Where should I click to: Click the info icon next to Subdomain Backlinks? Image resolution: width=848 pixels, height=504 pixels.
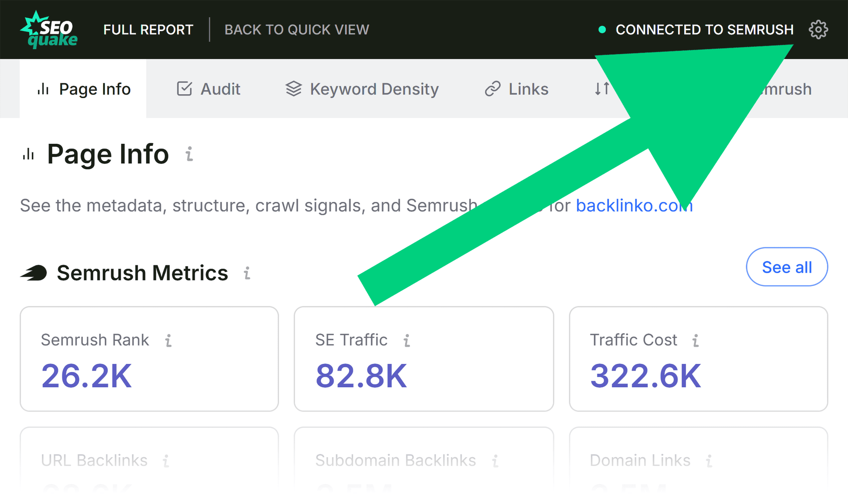point(496,461)
